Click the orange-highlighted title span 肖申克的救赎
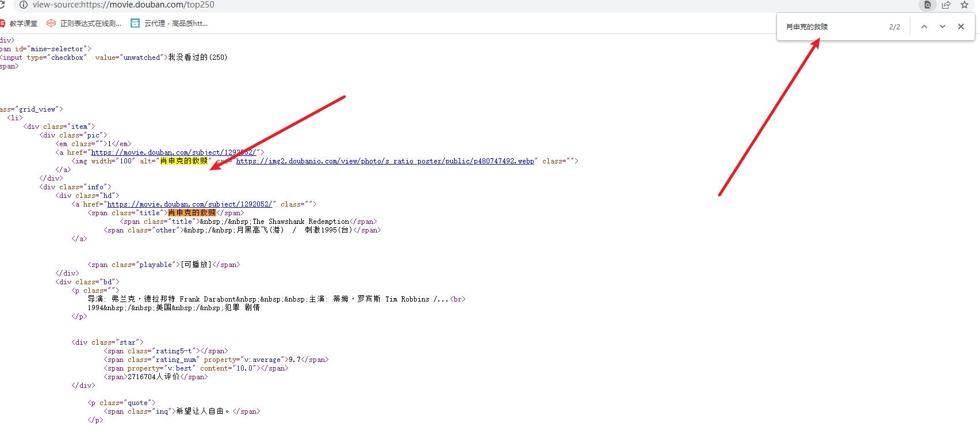Viewport: 980px width, 431px height. coord(192,213)
